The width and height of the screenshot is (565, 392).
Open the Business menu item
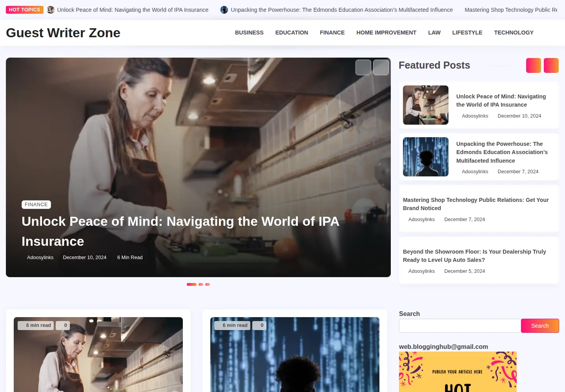(249, 33)
